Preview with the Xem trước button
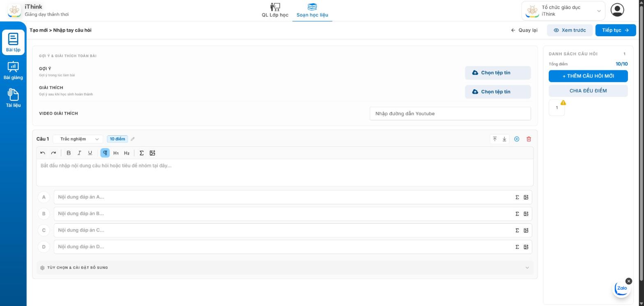 570,30
